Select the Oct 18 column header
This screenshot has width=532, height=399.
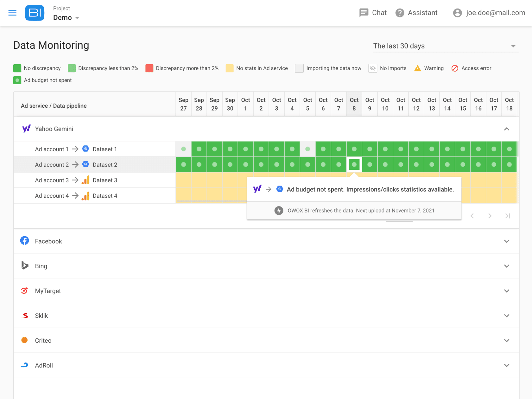click(509, 104)
